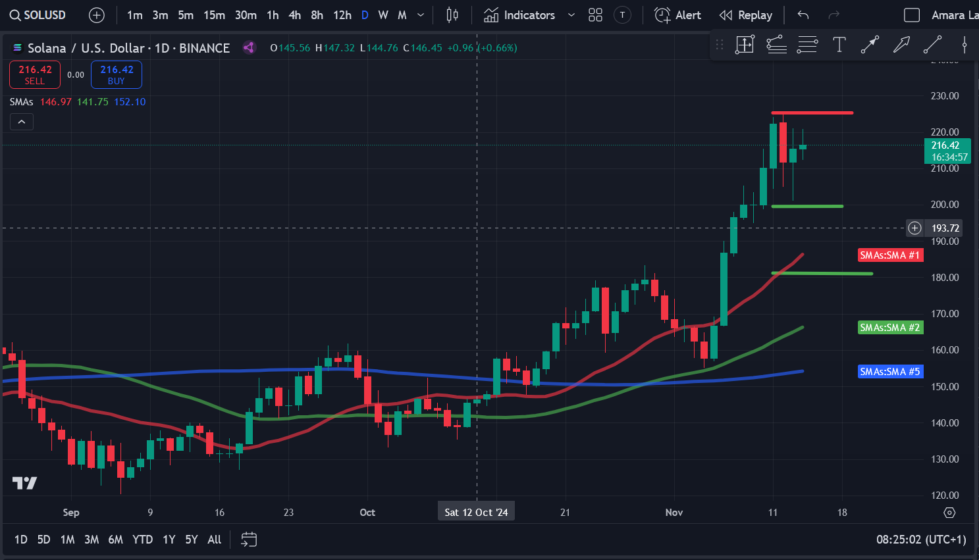Switch chart interval to 5m
The width and height of the screenshot is (979, 560).
click(186, 15)
